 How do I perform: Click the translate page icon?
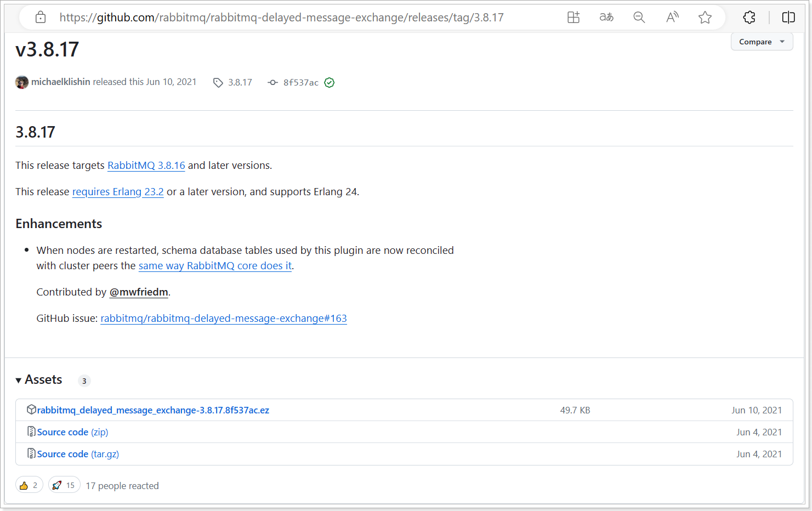(606, 18)
